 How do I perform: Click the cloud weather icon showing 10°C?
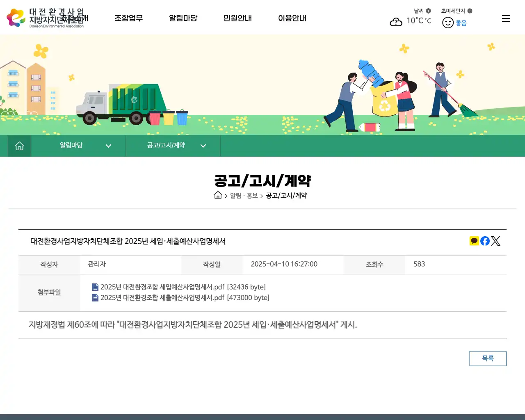click(396, 22)
